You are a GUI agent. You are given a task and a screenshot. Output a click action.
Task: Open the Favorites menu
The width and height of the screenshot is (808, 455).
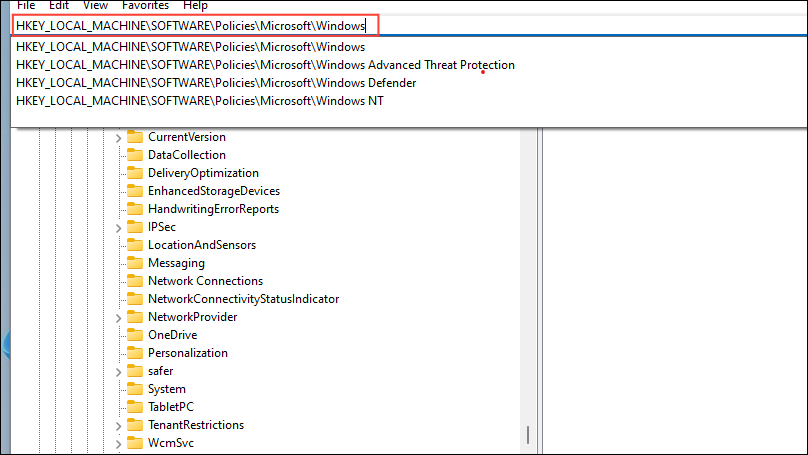[145, 6]
